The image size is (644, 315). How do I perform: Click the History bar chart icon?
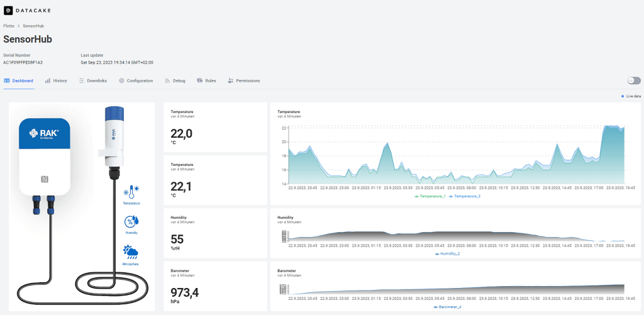coord(48,81)
